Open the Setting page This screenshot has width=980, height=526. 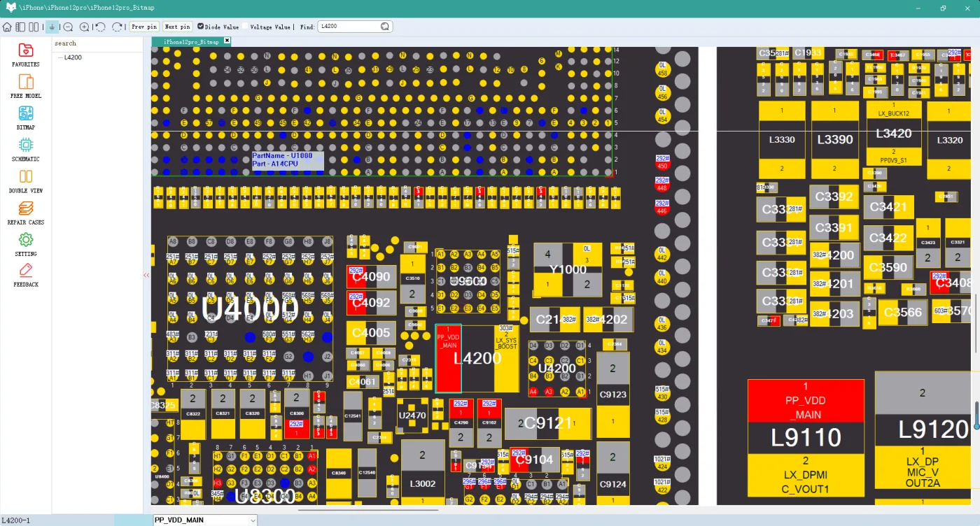coord(26,243)
